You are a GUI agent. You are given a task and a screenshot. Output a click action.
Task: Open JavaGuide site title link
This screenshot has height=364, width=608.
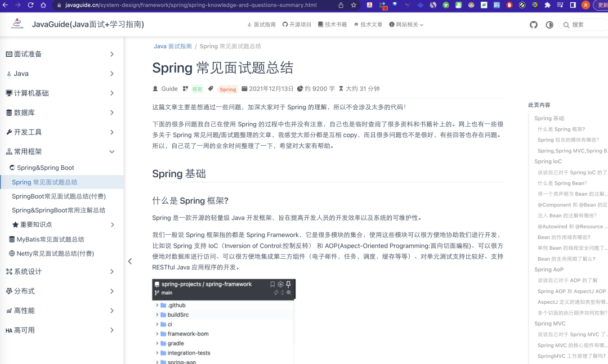[x=88, y=24]
